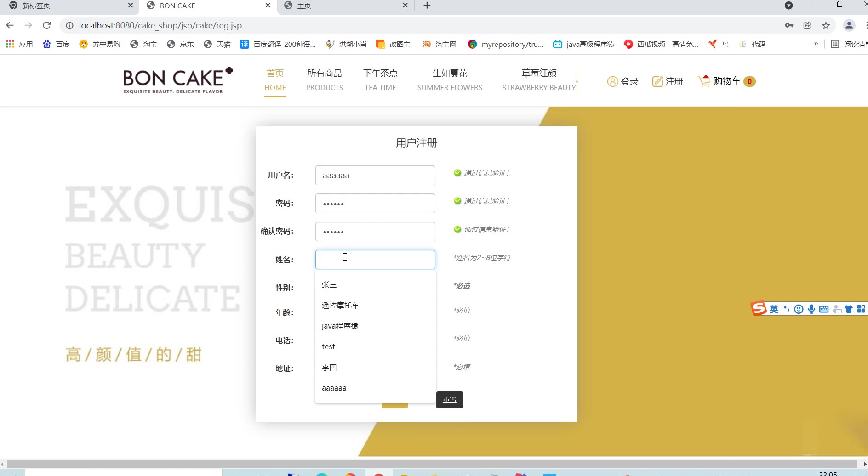868x476 pixels.
Task: Click the register (注册) pencil icon
Action: pos(658,81)
